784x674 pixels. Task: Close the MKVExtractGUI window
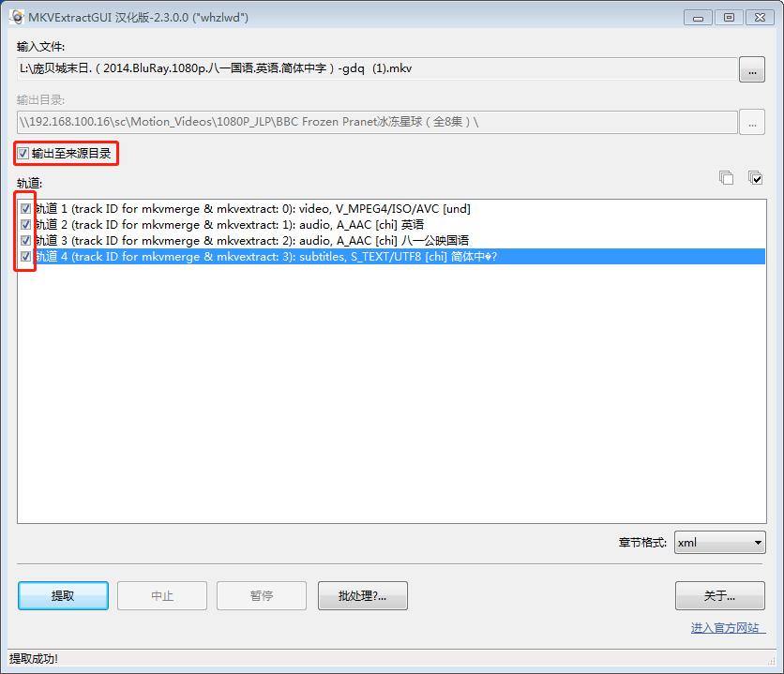click(x=760, y=18)
